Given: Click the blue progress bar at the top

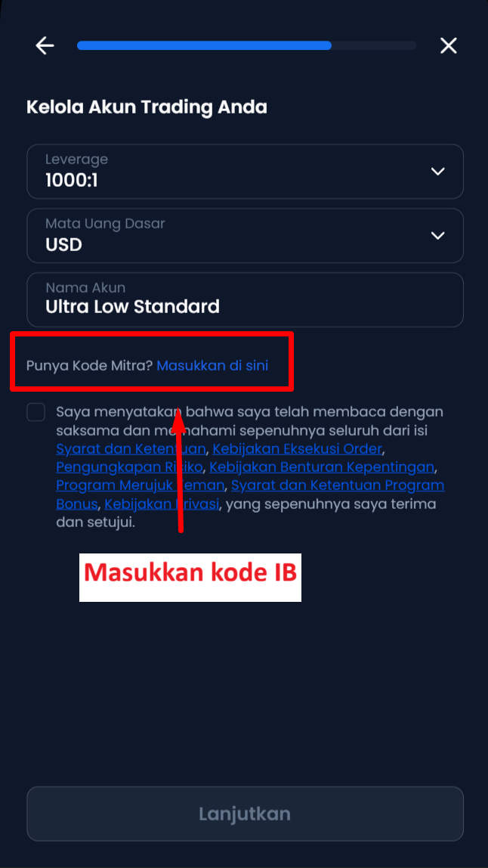Looking at the screenshot, I should (x=204, y=45).
